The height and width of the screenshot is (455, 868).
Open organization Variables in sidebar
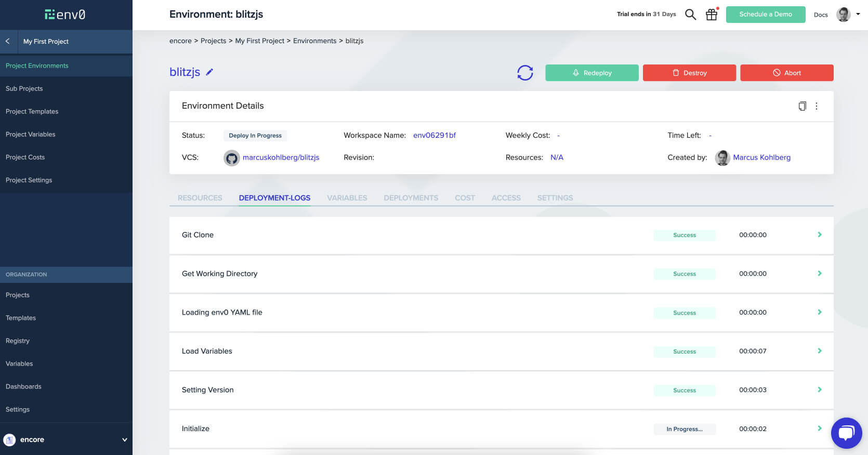(x=66, y=363)
